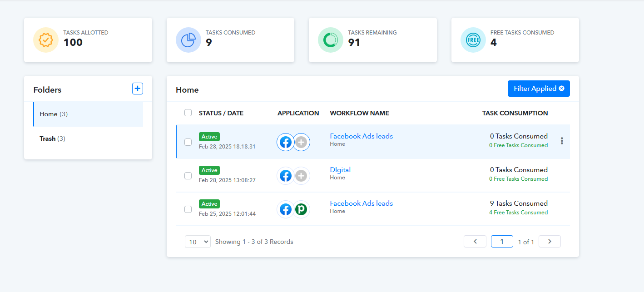
Task: Go to next page arrow
Action: (x=550, y=241)
